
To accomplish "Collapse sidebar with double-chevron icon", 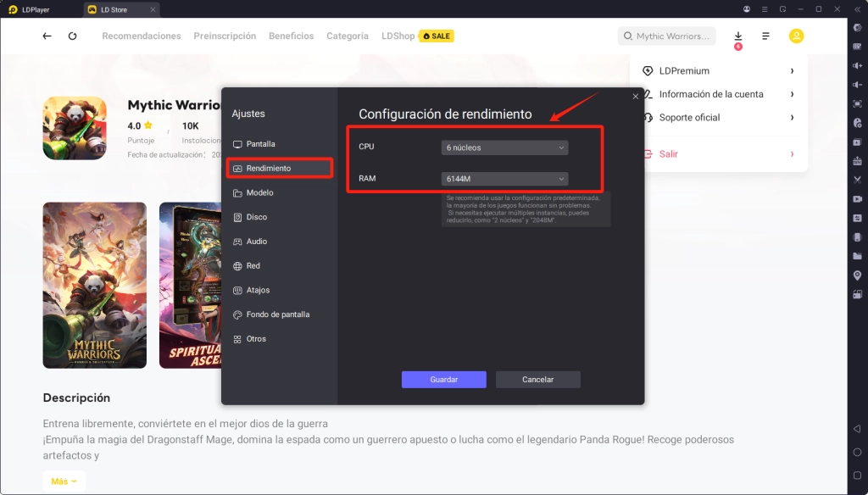I will tap(858, 9).
